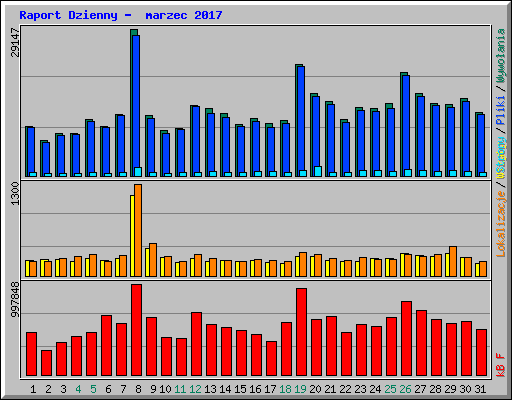Viewport: 512px width, 400px height.
Task: Click the orange Lokalizacje bar for day 8
Action: [x=138, y=230]
